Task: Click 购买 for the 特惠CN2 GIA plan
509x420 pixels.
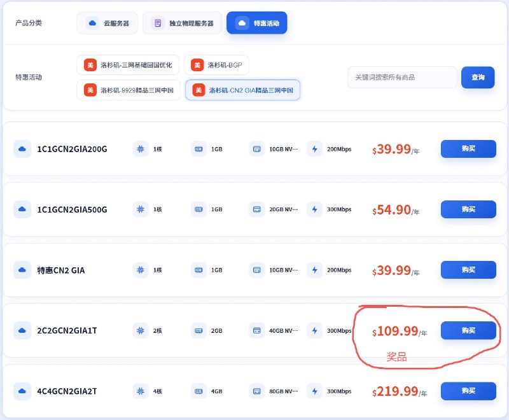Action: [468, 270]
